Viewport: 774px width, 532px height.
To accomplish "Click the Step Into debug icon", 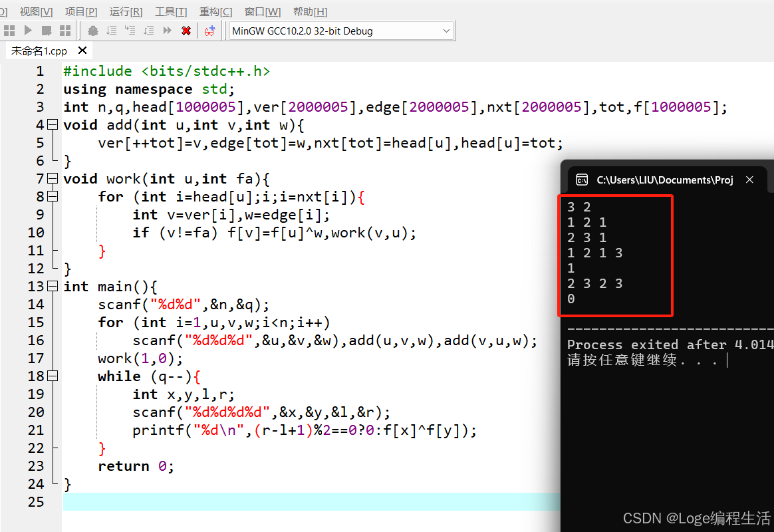I will point(130,31).
